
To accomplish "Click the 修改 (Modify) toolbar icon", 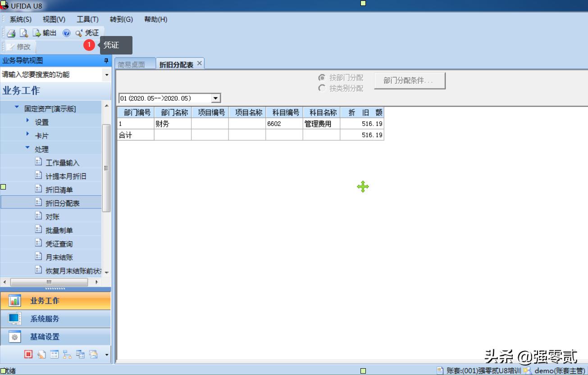I will coord(18,46).
